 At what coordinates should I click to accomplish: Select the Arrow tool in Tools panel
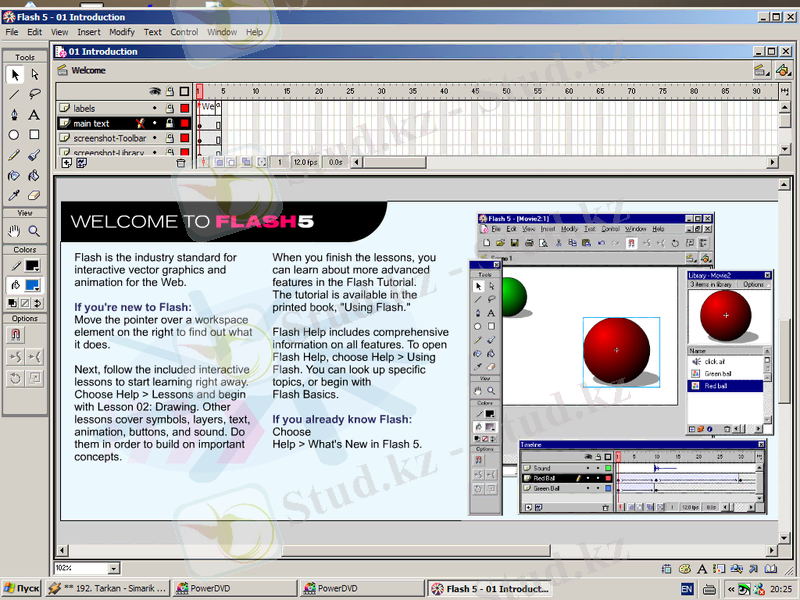(x=14, y=74)
